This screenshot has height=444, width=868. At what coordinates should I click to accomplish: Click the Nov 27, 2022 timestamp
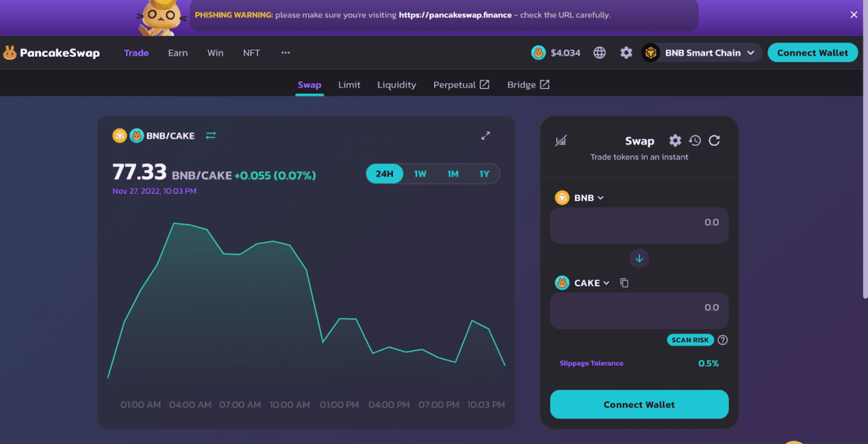coord(154,191)
